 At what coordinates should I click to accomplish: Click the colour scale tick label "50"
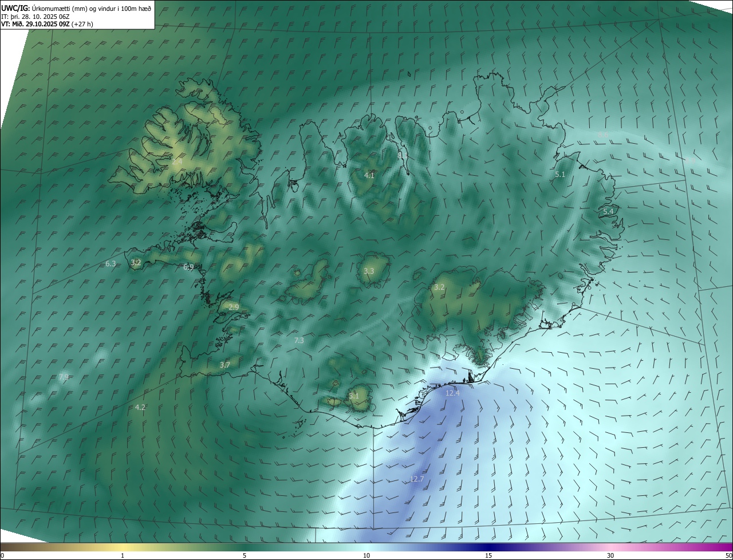(729, 555)
